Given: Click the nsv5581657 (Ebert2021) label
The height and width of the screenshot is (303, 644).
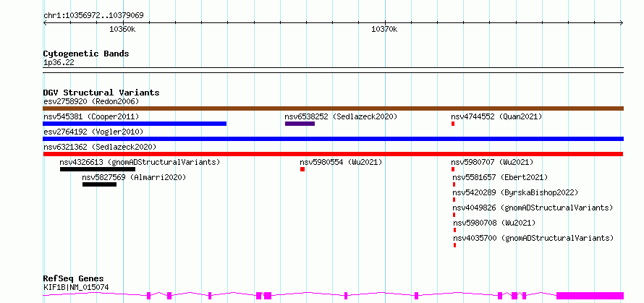Looking at the screenshot, I should 500,177.
